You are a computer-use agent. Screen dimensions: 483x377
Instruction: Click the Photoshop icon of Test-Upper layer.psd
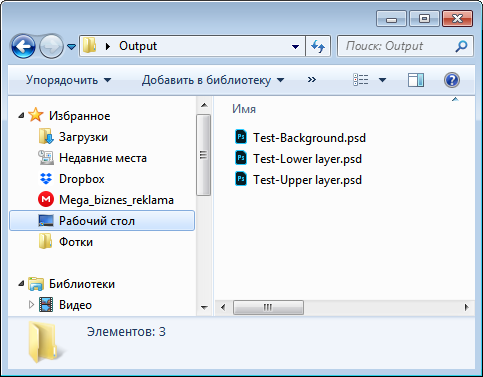241,179
